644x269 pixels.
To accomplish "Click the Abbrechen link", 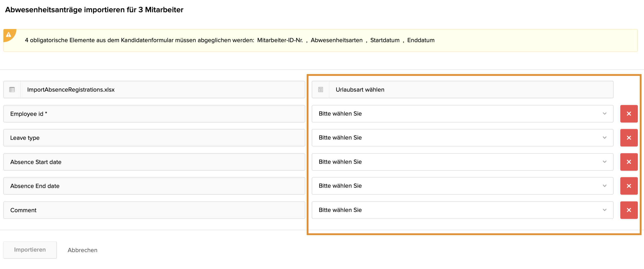I will pyautogui.click(x=82, y=250).
